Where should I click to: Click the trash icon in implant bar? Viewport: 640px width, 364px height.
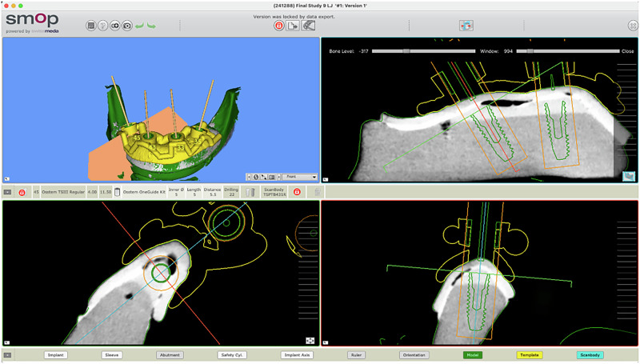317,192
